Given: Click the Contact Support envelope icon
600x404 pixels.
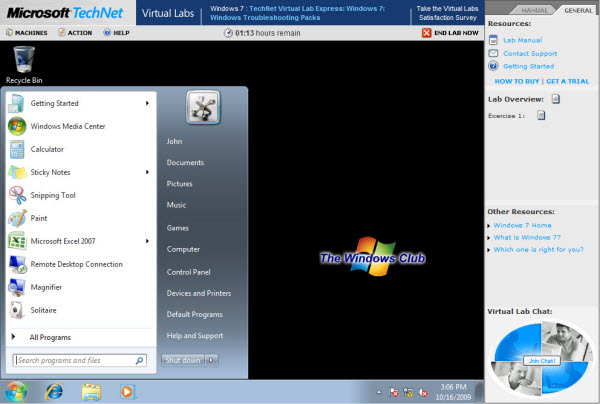Looking at the screenshot, I should (494, 53).
